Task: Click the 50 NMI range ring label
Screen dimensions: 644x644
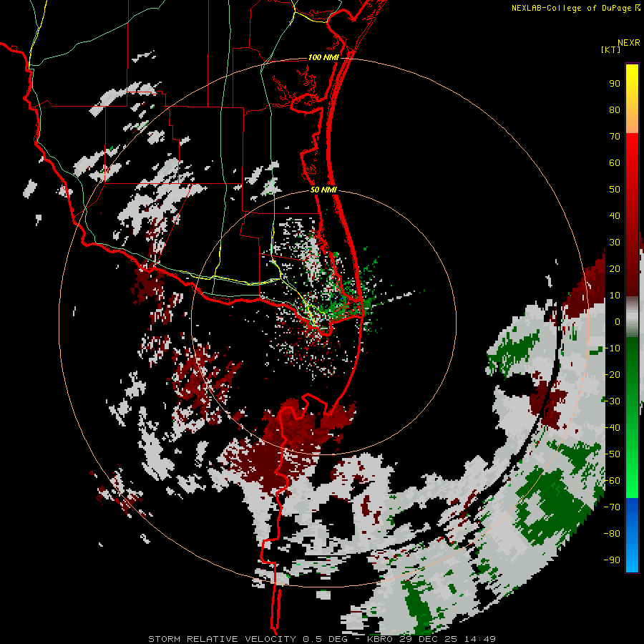Action: (323, 190)
